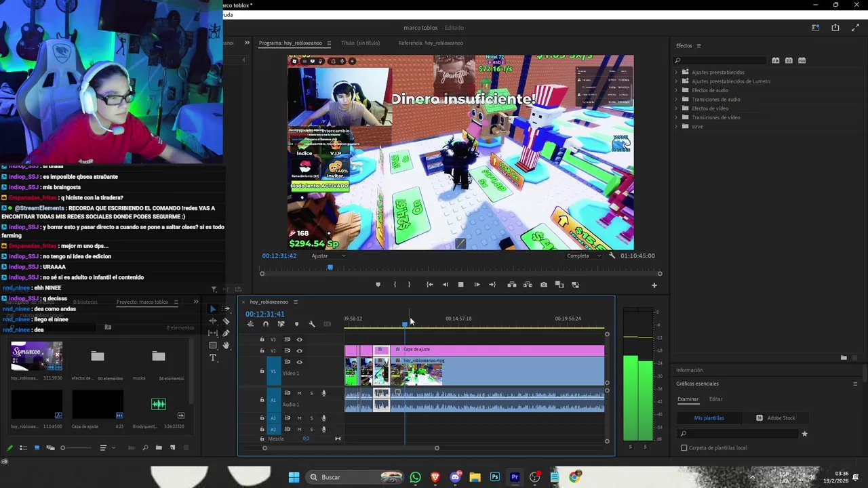Toggle Linked Selection in timeline
868x488 pixels.
tap(281, 324)
